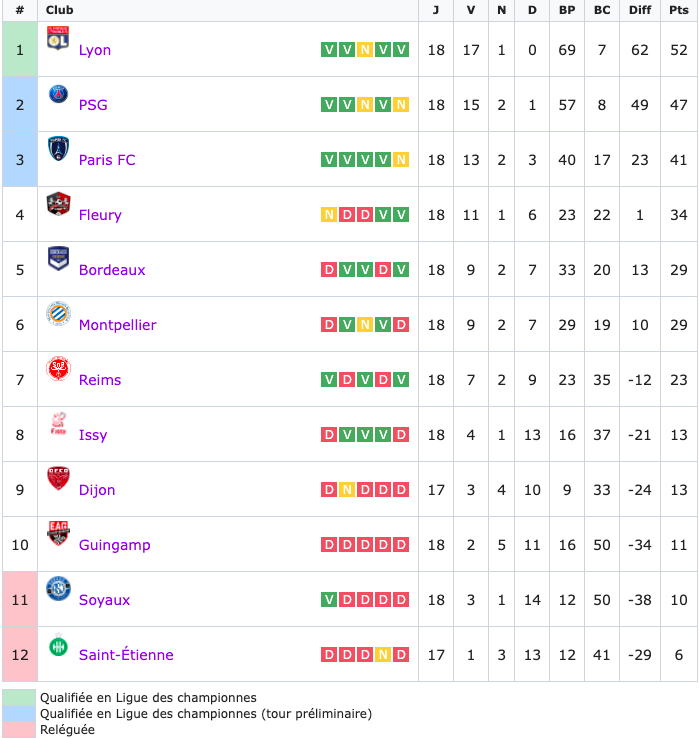Click Soyaux's green V win badge

329,600
